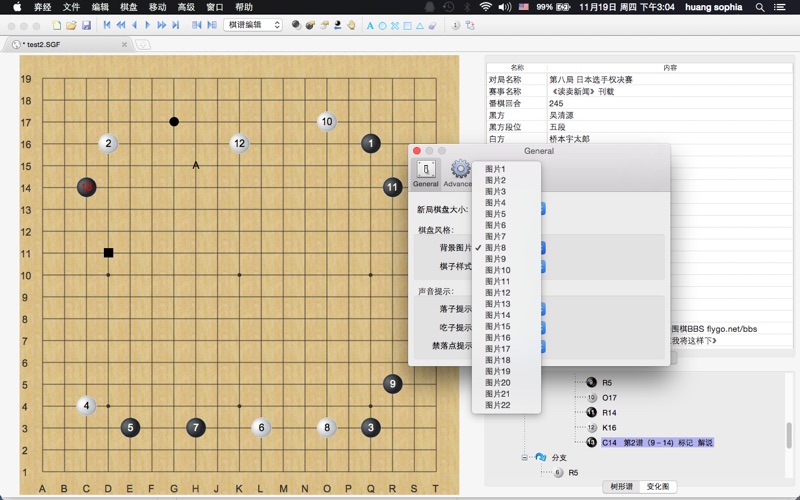Click black stone 1 on the board

pyautogui.click(x=371, y=143)
